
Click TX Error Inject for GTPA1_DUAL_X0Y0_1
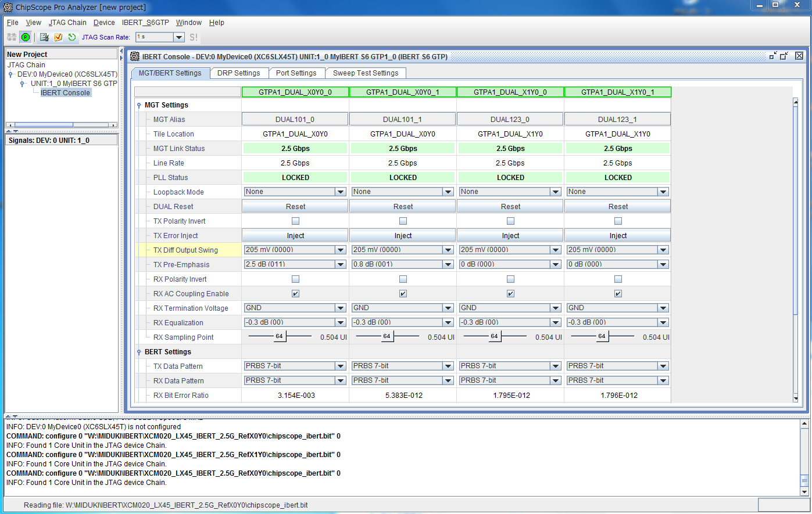pyautogui.click(x=403, y=235)
